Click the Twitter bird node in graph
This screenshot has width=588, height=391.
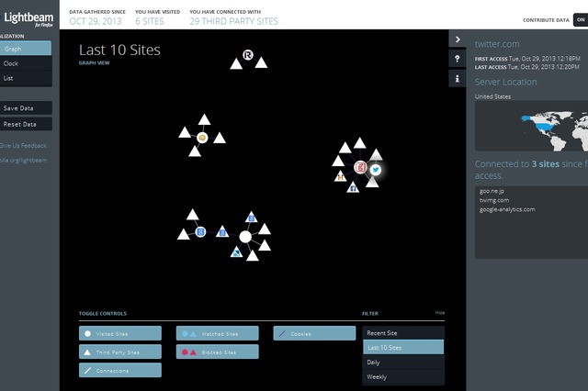click(x=376, y=170)
